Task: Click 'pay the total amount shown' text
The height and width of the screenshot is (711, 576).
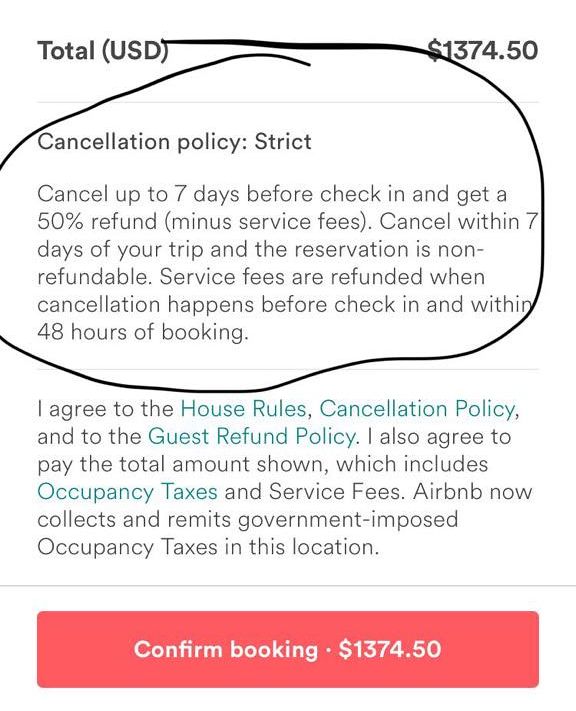Action: coord(182,464)
